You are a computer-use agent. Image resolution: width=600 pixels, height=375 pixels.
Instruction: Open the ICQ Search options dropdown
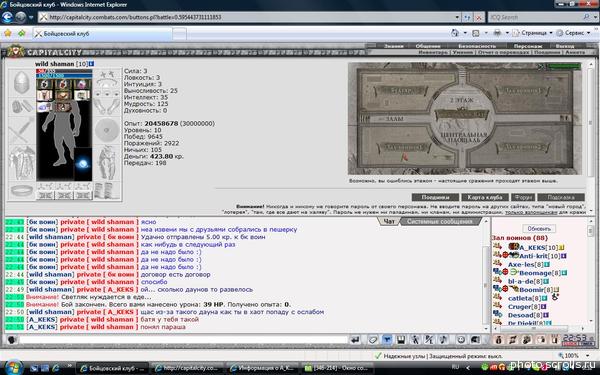click(x=595, y=17)
